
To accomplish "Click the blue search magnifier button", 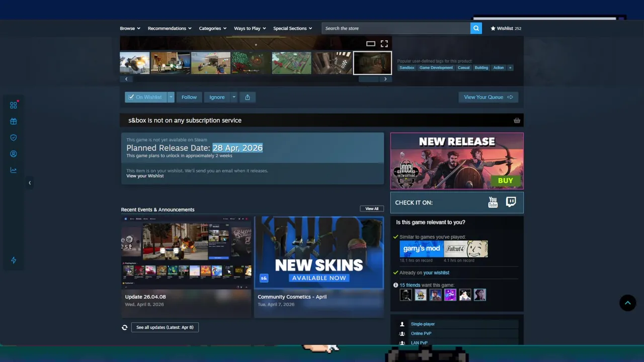I will (476, 28).
